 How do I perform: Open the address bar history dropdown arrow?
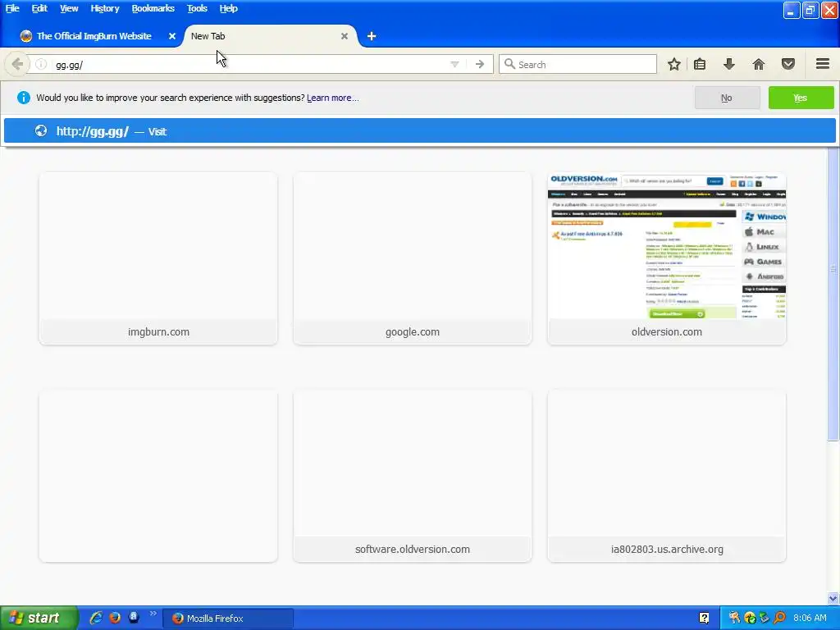coord(454,64)
